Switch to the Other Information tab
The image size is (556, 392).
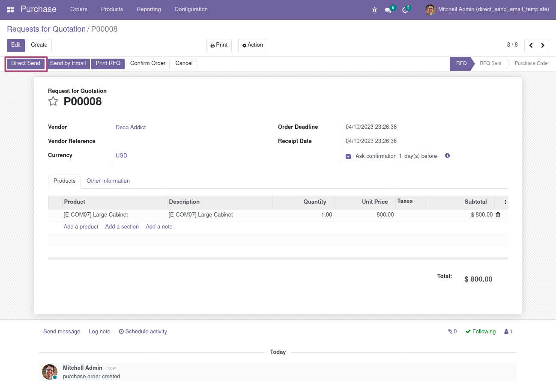point(108,181)
